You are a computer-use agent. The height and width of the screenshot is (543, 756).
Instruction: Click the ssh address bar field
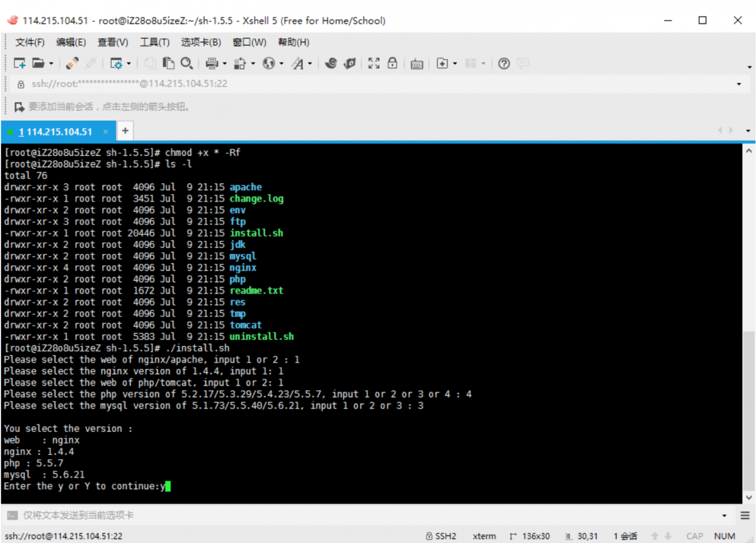coord(378,84)
